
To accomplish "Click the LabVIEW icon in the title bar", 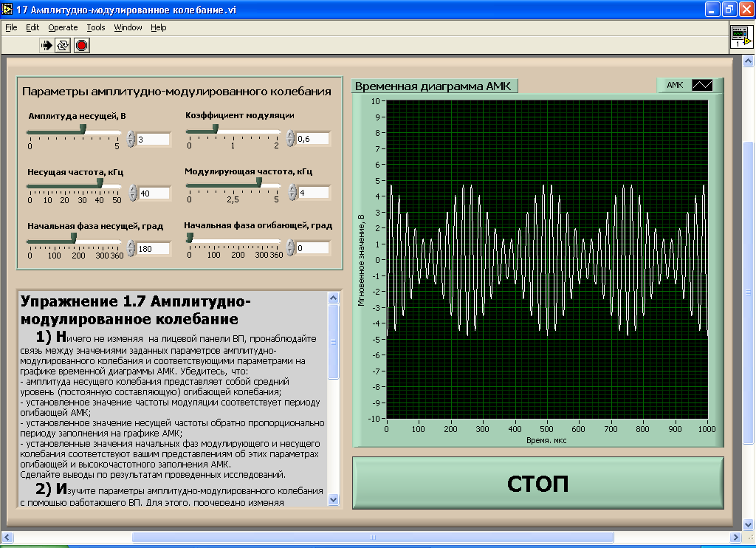I will (7, 9).
